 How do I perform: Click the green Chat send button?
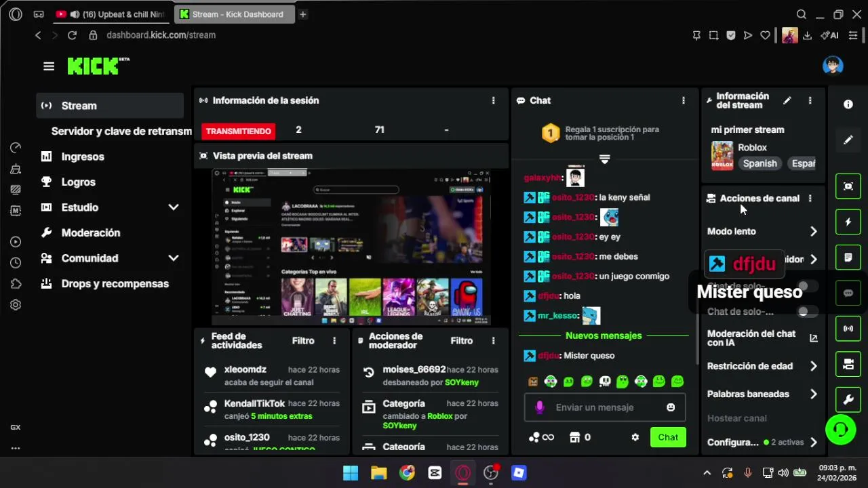coord(668,437)
